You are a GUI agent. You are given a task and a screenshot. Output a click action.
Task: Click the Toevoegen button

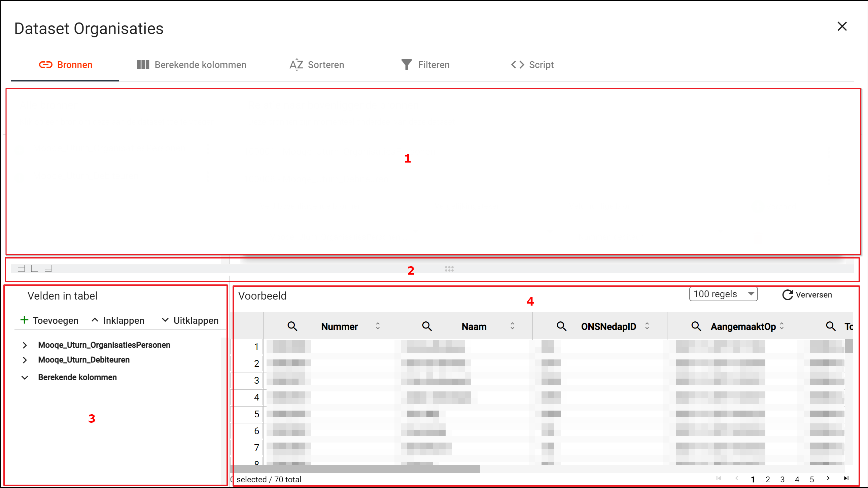(x=49, y=320)
